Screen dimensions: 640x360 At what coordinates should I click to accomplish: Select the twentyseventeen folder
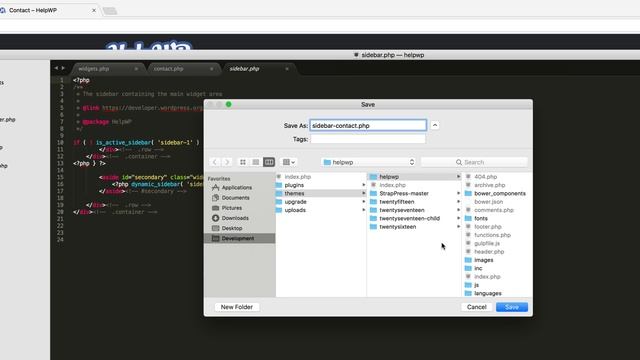(402, 210)
